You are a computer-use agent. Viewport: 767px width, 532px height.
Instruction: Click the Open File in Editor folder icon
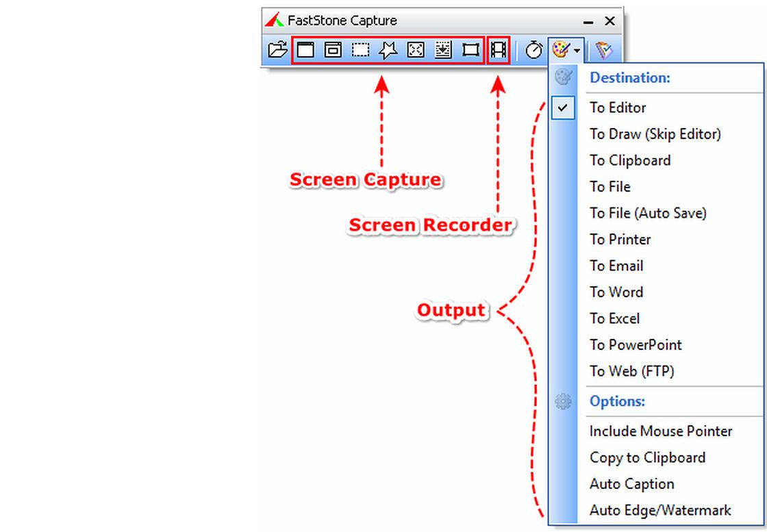click(278, 50)
